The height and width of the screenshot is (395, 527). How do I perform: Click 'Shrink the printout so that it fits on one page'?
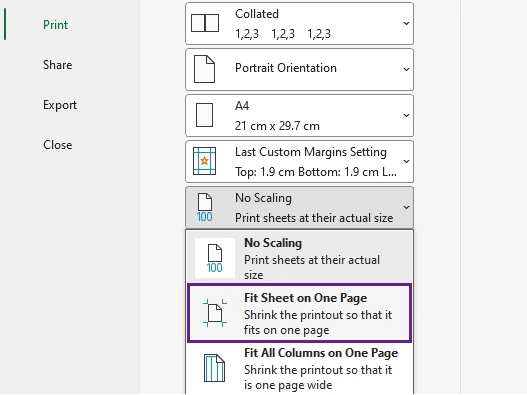click(x=318, y=322)
